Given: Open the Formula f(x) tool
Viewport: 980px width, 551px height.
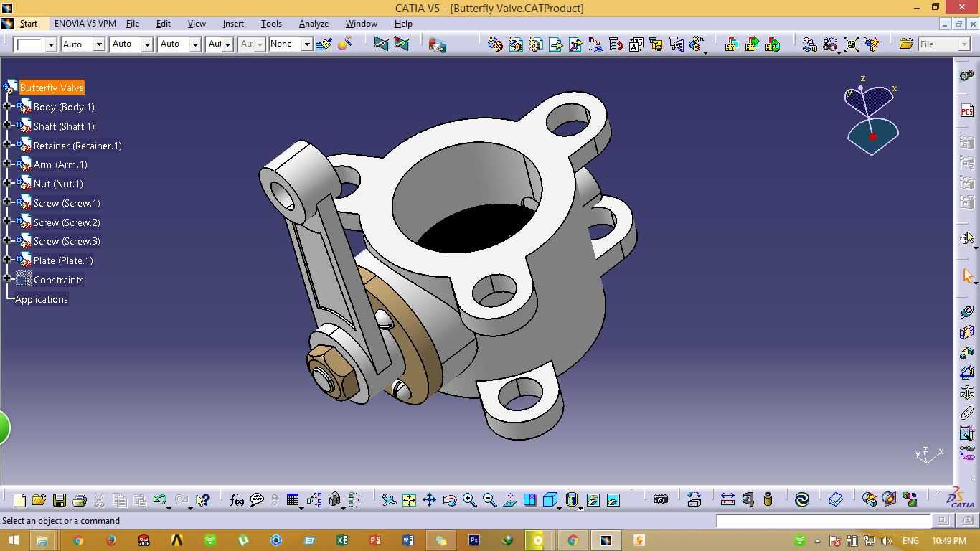Looking at the screenshot, I should click(236, 500).
